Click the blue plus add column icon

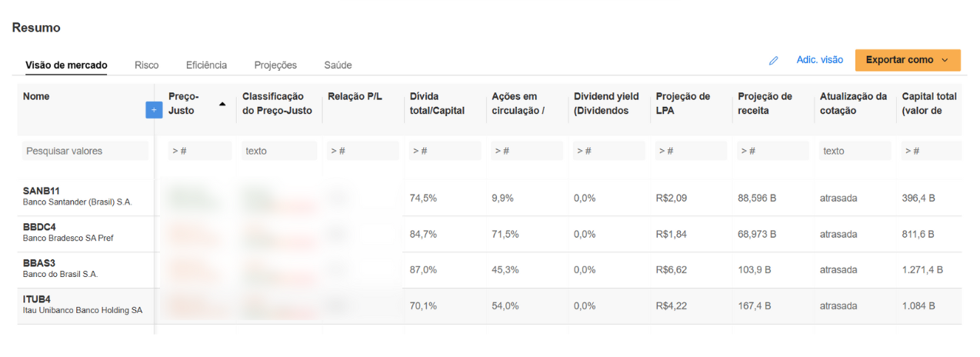(x=154, y=110)
